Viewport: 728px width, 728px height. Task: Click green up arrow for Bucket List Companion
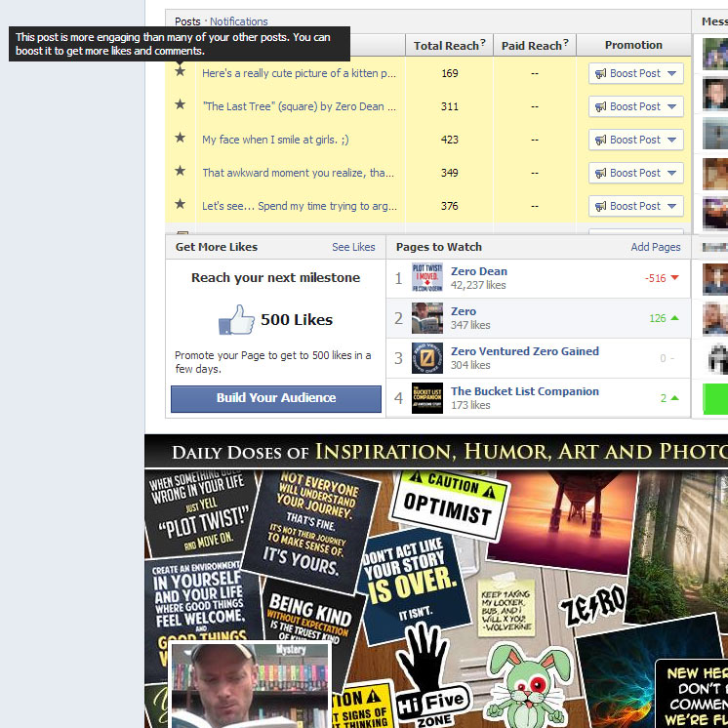pos(675,398)
